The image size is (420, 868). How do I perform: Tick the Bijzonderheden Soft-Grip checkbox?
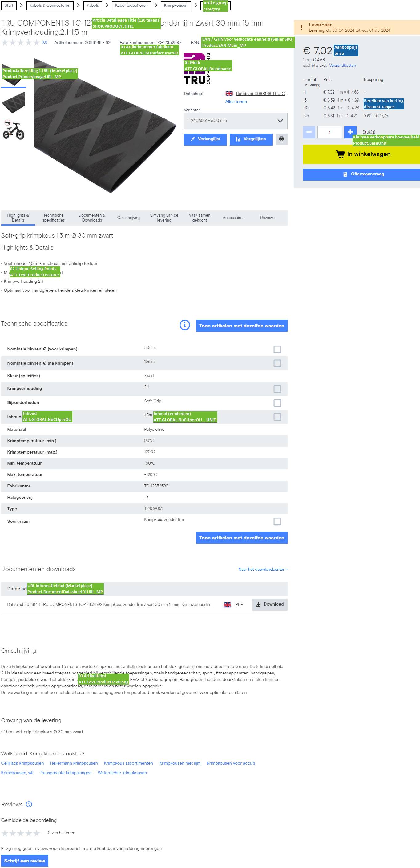click(277, 403)
